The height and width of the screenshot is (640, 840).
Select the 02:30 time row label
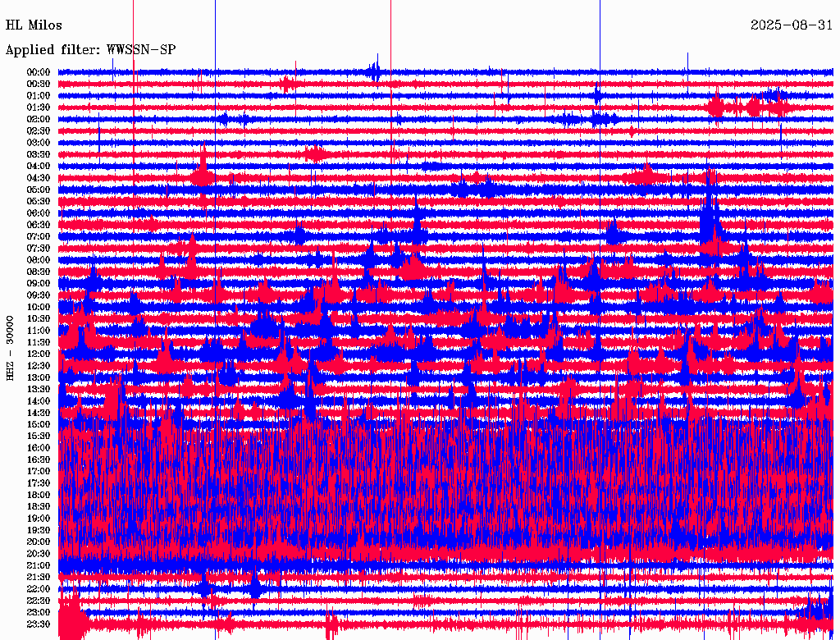39,130
